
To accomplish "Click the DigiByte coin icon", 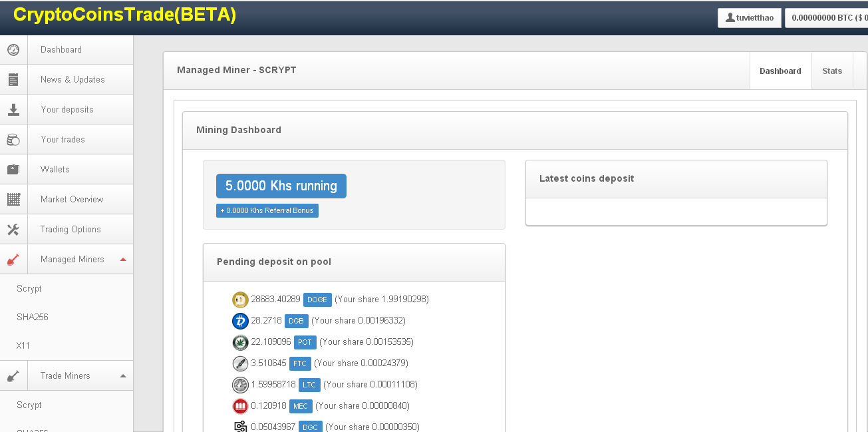I will click(240, 321).
